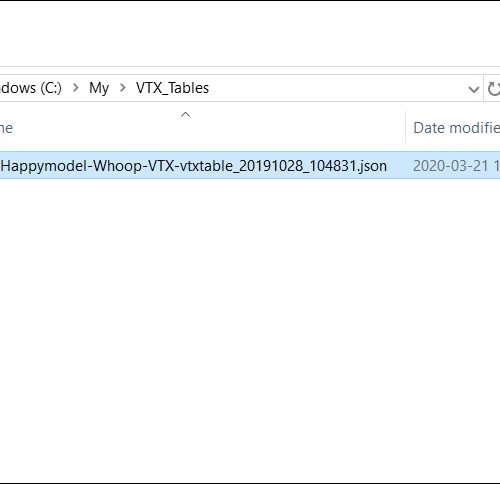500x484 pixels.
Task: Click the 2020-03-21 date of the json file
Action: (x=450, y=166)
